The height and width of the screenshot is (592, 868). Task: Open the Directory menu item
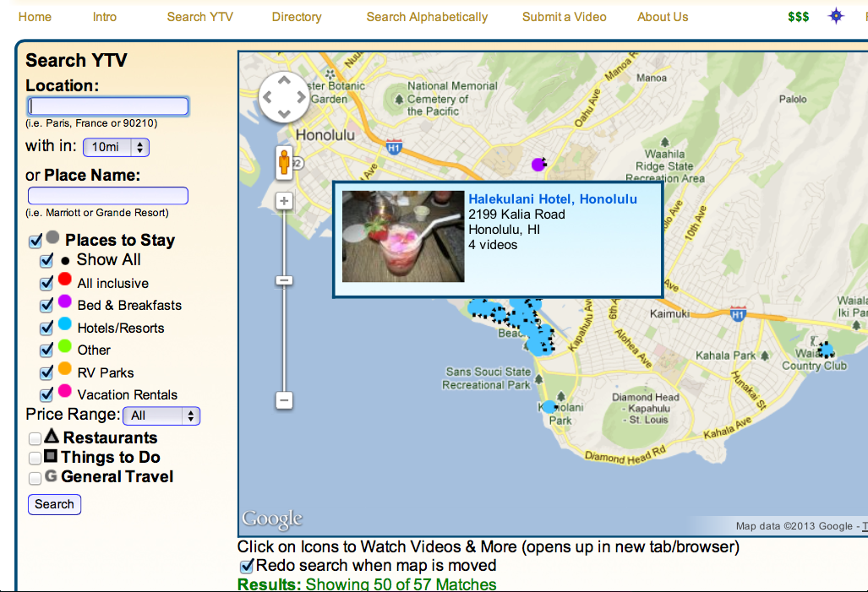(297, 17)
